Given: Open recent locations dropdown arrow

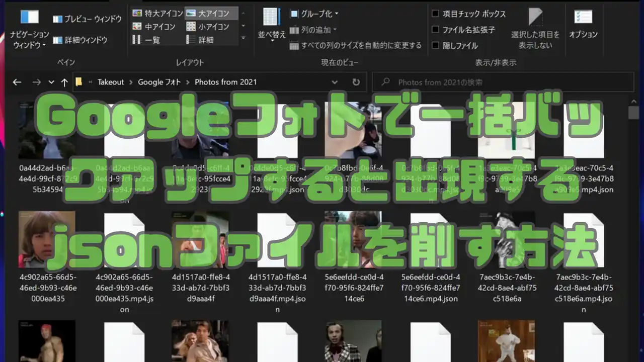Looking at the screenshot, I should click(51, 82).
